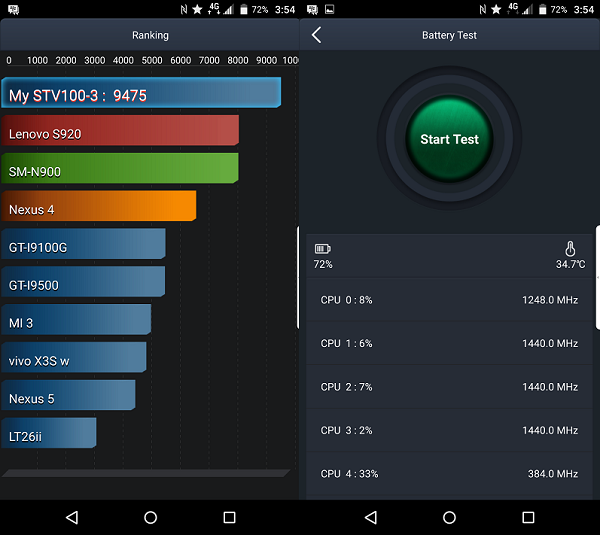
Task: Select the GT-I9100G ranking bar
Action: (x=83, y=244)
